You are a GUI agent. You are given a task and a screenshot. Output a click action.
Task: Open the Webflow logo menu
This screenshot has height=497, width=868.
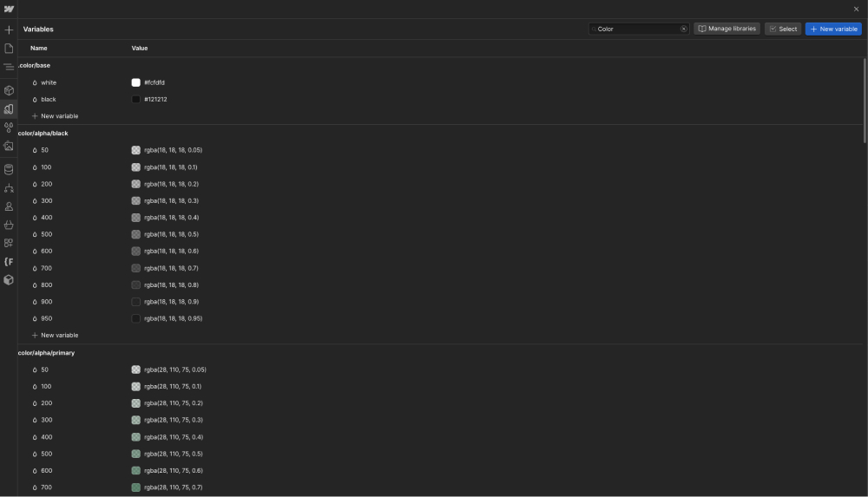[x=9, y=9]
